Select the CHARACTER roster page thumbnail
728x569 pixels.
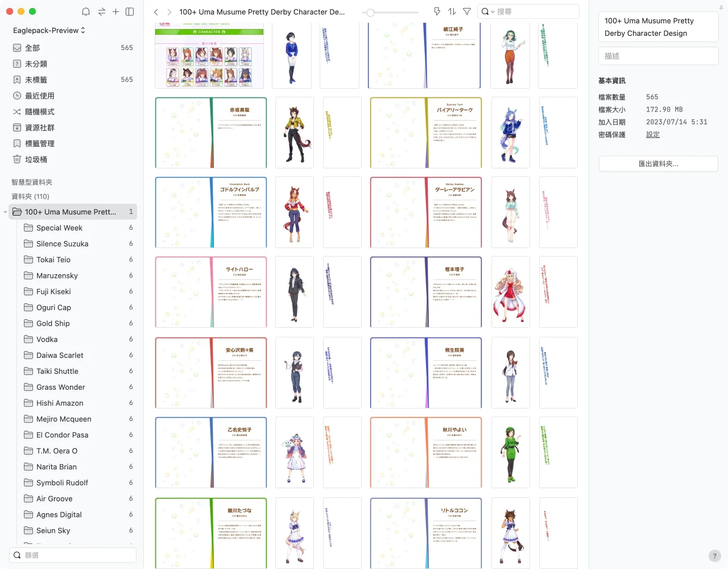point(209,56)
